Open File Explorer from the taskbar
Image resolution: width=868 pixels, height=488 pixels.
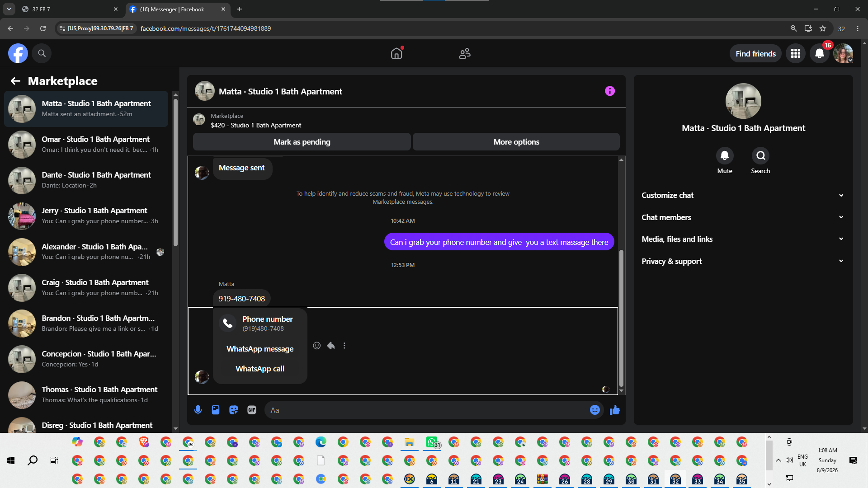[x=410, y=442]
